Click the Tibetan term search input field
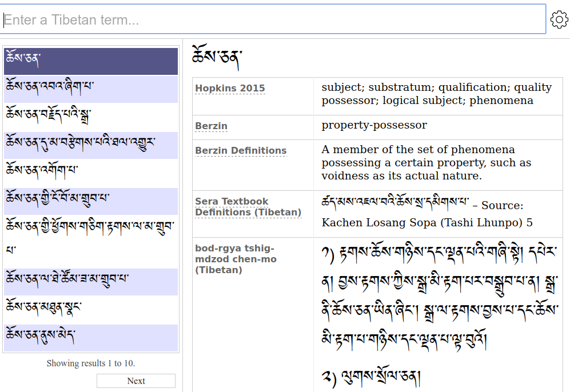This screenshot has height=392, width=570. [x=274, y=19]
